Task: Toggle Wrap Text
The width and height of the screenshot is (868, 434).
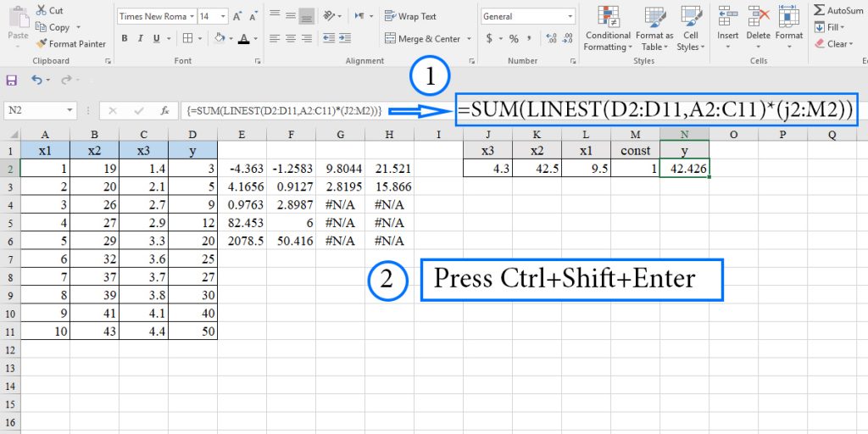Action: tap(411, 17)
